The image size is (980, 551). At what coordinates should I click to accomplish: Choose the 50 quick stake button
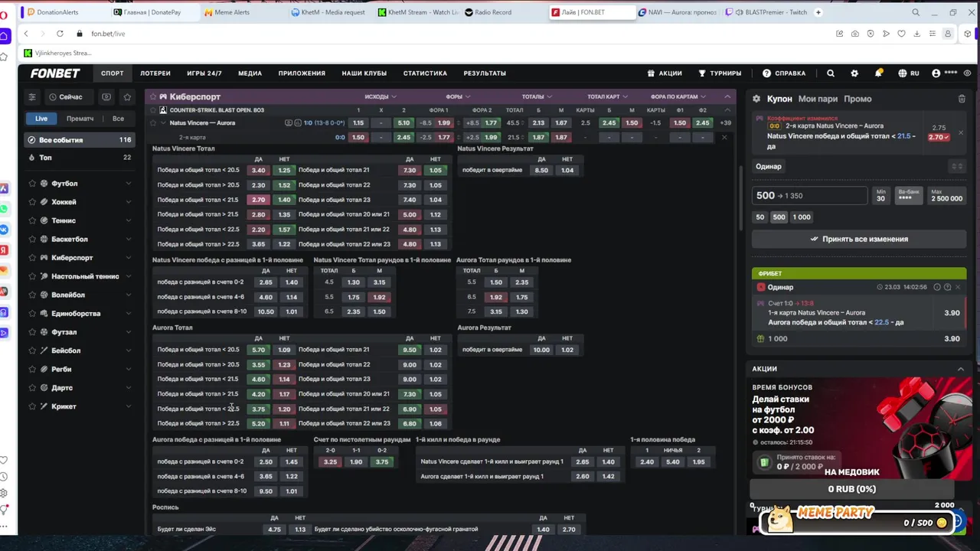pos(759,217)
